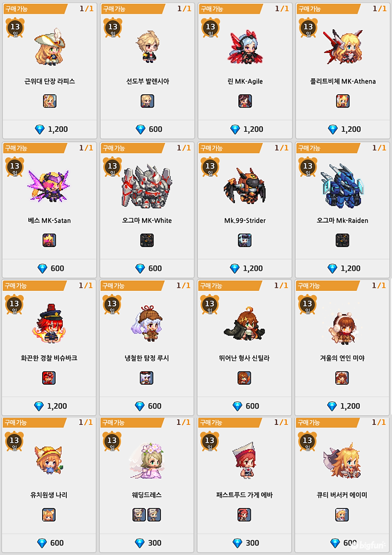Click the Mk.99-Strider costume sprite

pyautogui.click(x=245, y=186)
